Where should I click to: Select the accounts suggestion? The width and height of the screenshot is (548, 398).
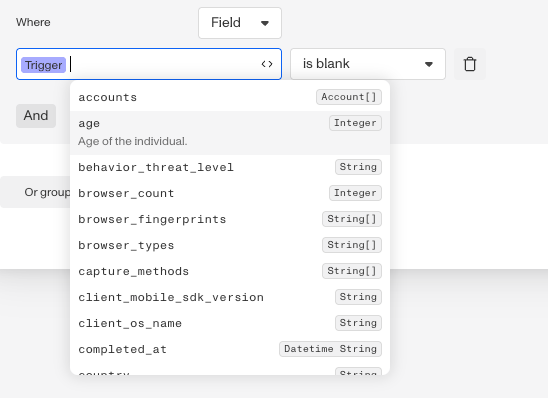(x=230, y=97)
